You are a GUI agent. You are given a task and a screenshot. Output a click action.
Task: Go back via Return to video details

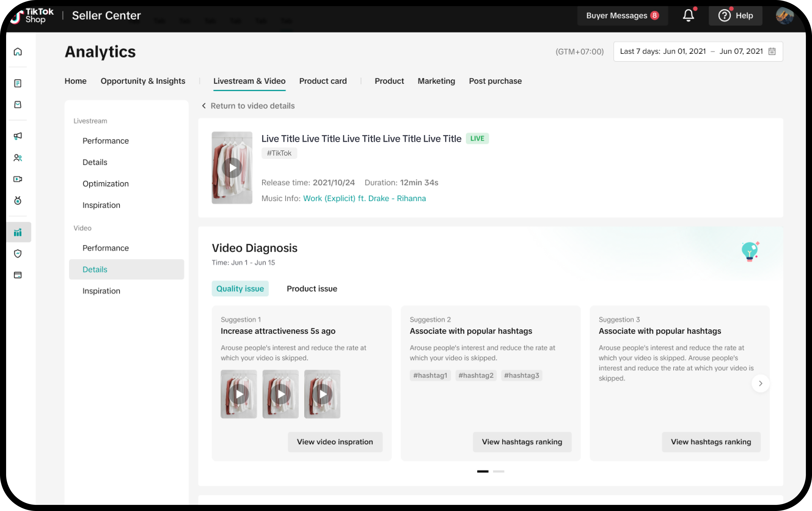coord(248,106)
